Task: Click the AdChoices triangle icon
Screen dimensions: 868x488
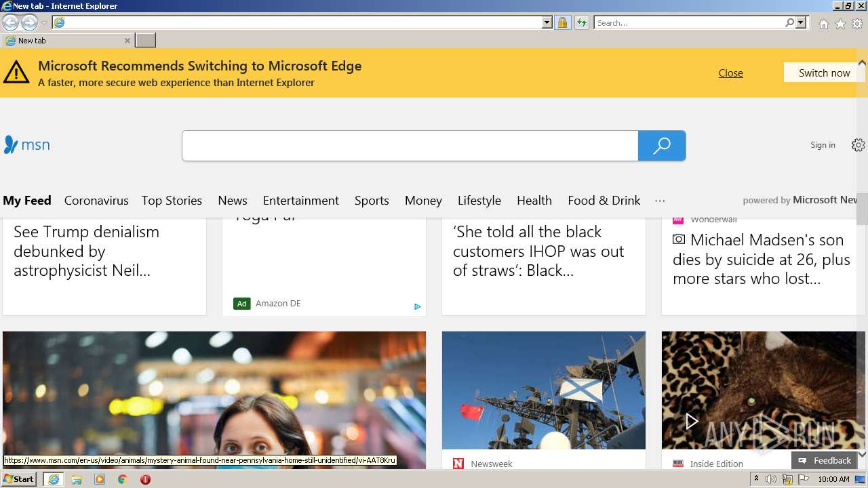Action: [x=418, y=306]
